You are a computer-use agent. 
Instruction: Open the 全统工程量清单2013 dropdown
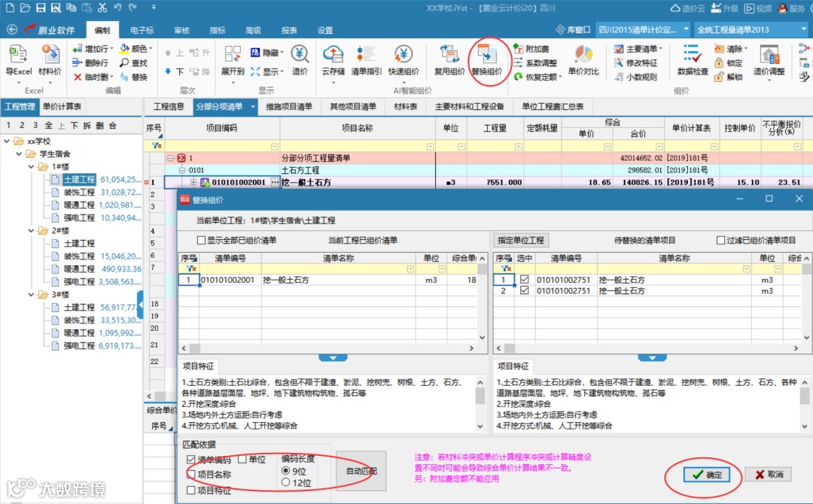805,29
